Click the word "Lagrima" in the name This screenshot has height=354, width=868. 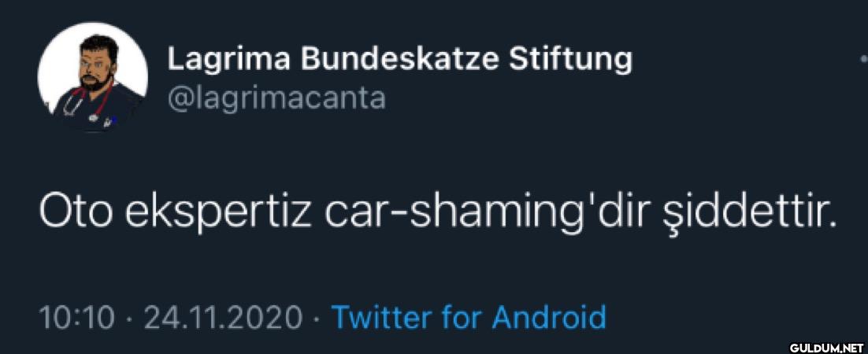tap(228, 59)
